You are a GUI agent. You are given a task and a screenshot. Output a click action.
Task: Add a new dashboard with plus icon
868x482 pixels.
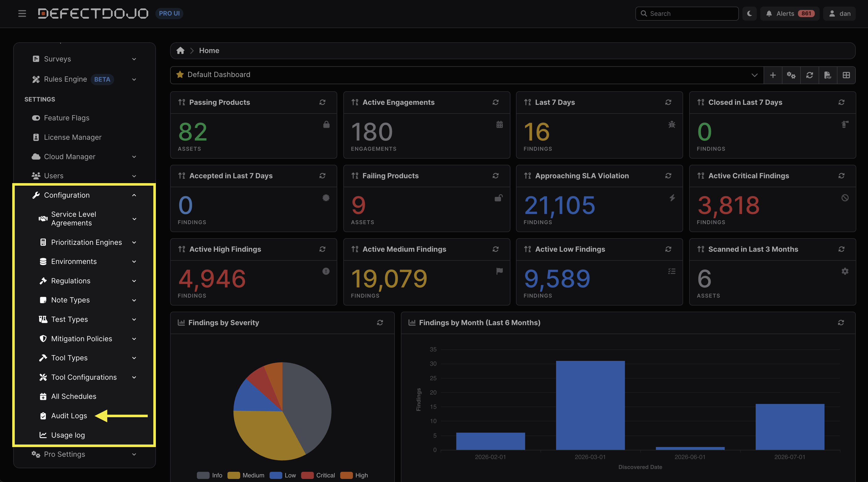(773, 75)
